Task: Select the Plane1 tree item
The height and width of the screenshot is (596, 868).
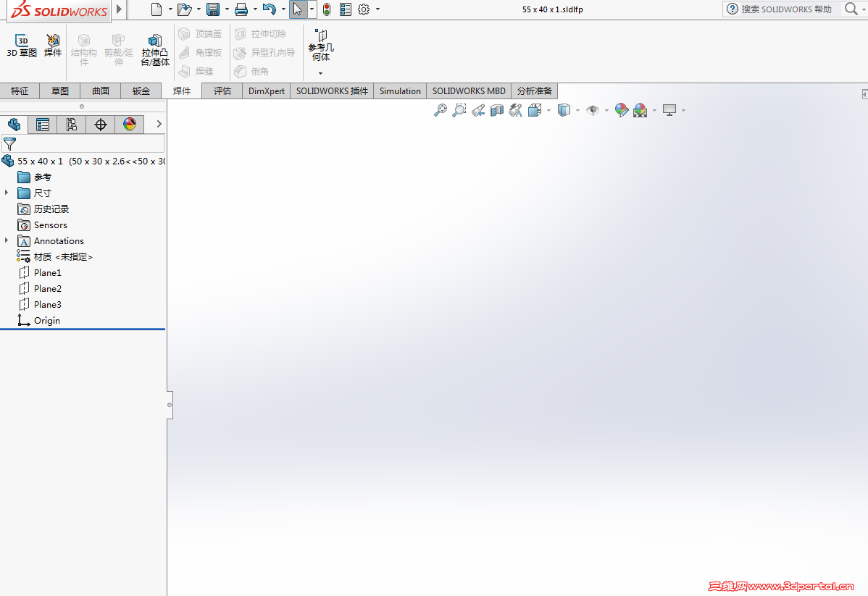Action: click(x=48, y=273)
